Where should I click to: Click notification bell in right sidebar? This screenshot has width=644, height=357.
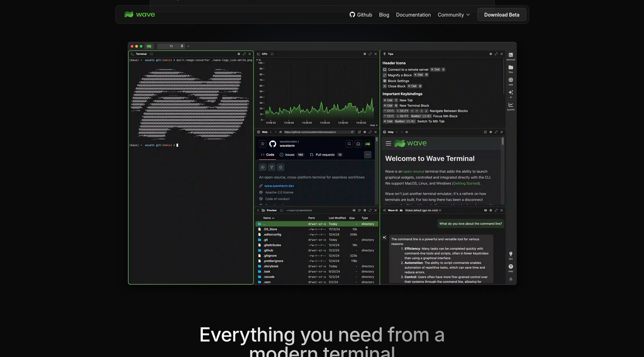coord(511,279)
